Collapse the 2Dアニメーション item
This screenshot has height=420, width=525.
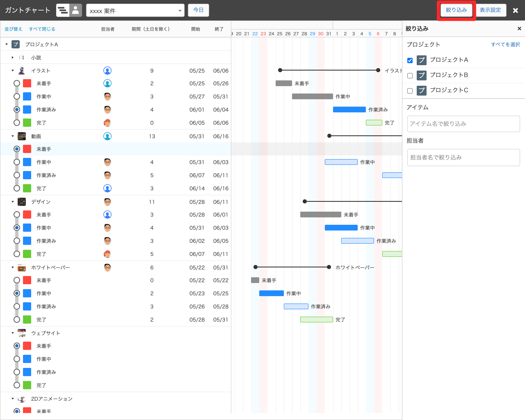13,399
